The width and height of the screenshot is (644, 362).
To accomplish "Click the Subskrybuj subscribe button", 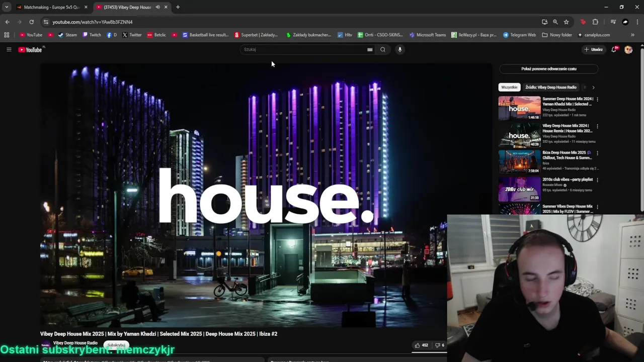I will 116,345.
